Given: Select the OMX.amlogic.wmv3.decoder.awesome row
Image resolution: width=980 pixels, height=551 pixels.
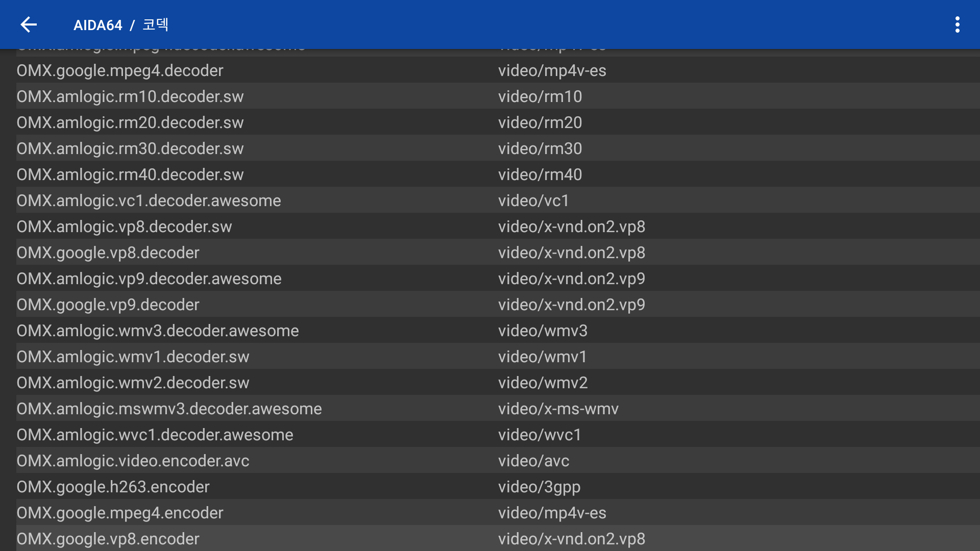Looking at the screenshot, I should (158, 331).
